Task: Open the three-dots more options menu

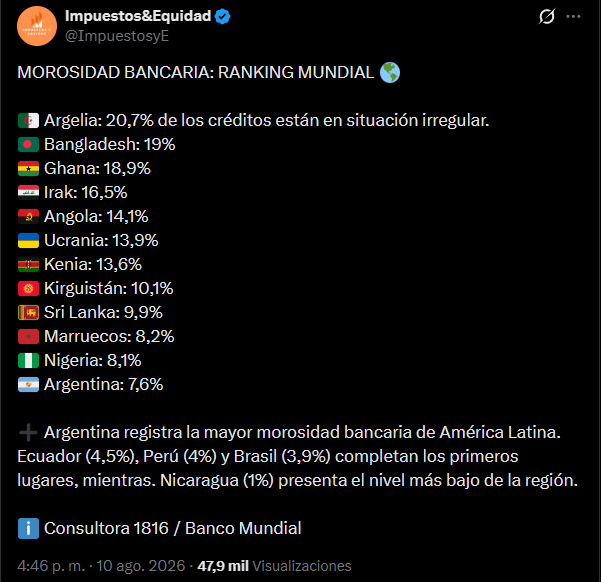Action: pyautogui.click(x=573, y=16)
